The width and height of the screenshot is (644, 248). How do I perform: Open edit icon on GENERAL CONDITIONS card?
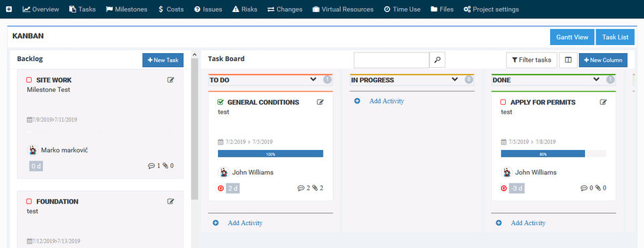point(320,102)
